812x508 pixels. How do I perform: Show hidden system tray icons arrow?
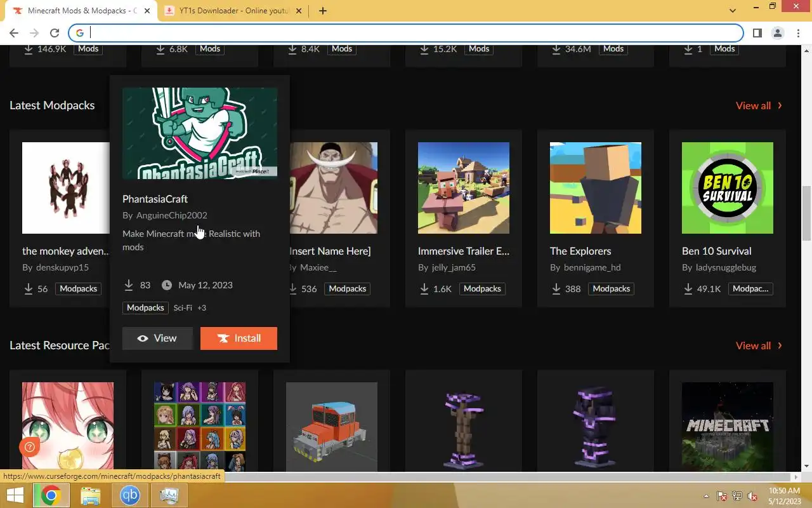706,496
